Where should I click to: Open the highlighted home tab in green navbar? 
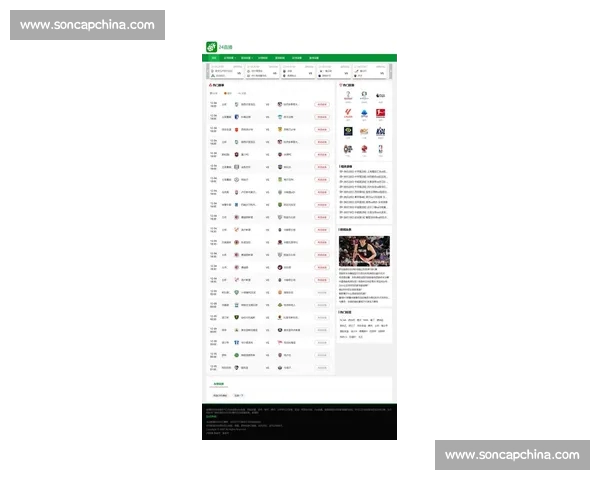pos(214,58)
